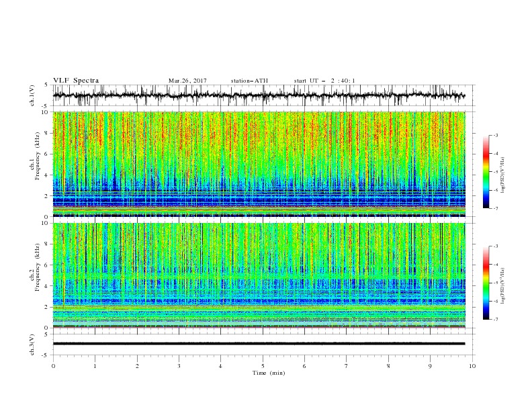Click the date 'Mar.26, 2017'
This screenshot has height=411, width=532.
coord(187,81)
